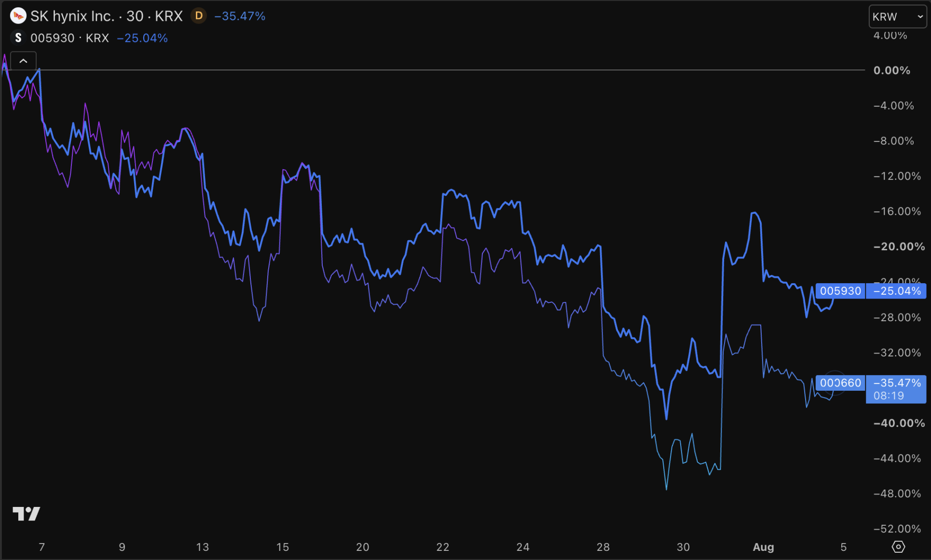Click the −48.00% price scale label
The image size is (931, 560).
[897, 493]
